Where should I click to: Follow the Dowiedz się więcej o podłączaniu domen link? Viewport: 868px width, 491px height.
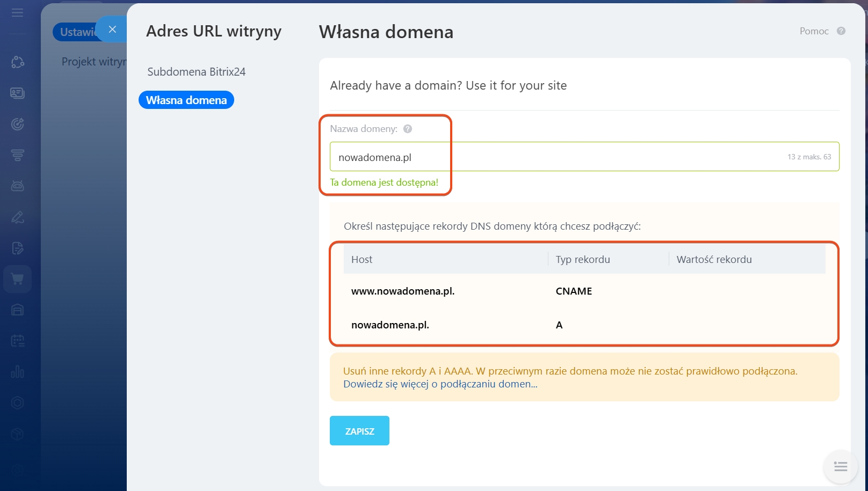(440, 384)
